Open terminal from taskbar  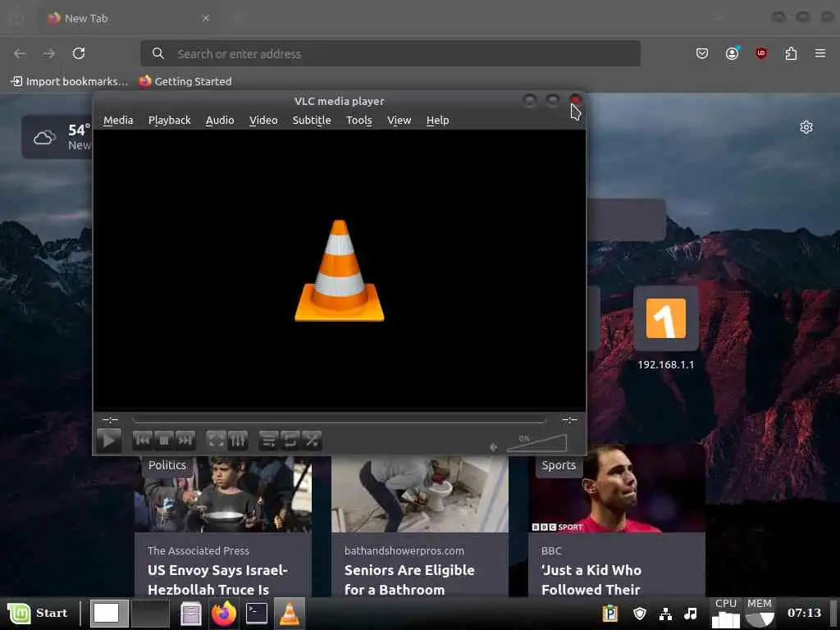[x=257, y=614]
